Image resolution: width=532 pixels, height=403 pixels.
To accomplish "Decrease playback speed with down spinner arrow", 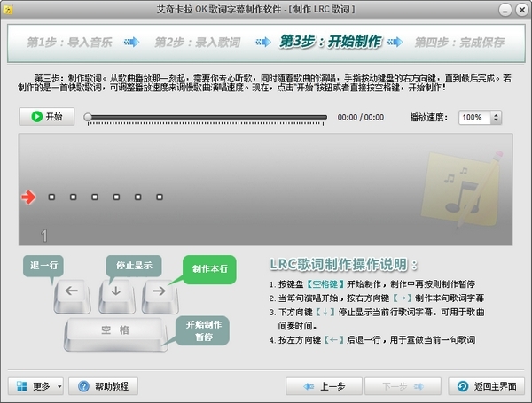I will coord(495,120).
